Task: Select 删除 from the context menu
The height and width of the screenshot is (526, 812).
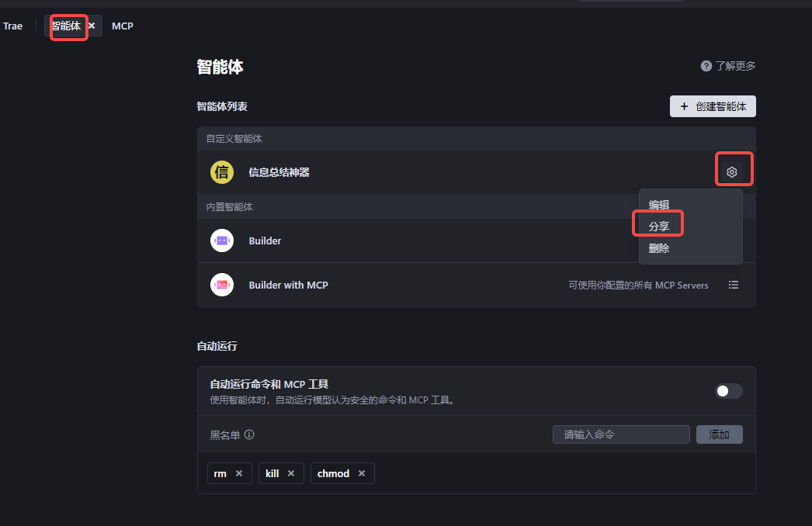Action: click(x=659, y=248)
